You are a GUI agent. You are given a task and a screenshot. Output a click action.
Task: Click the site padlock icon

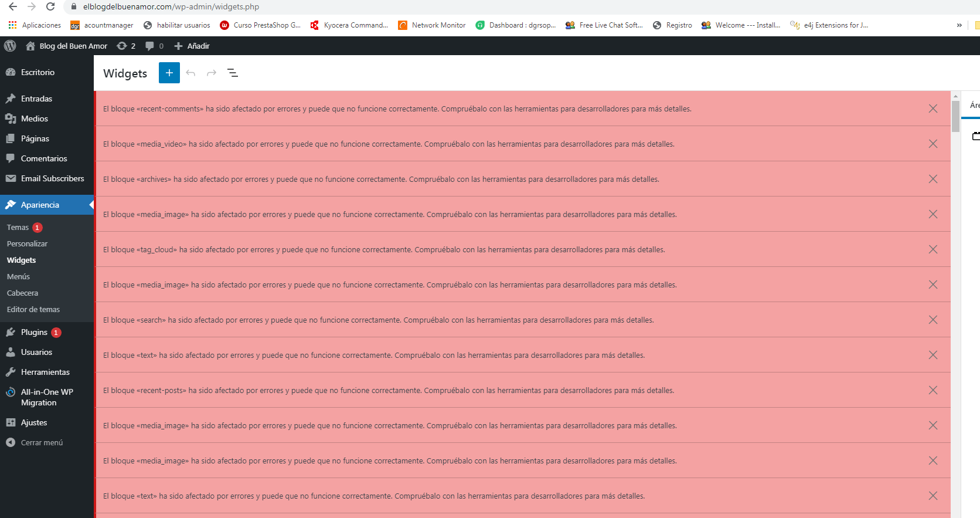click(x=73, y=6)
